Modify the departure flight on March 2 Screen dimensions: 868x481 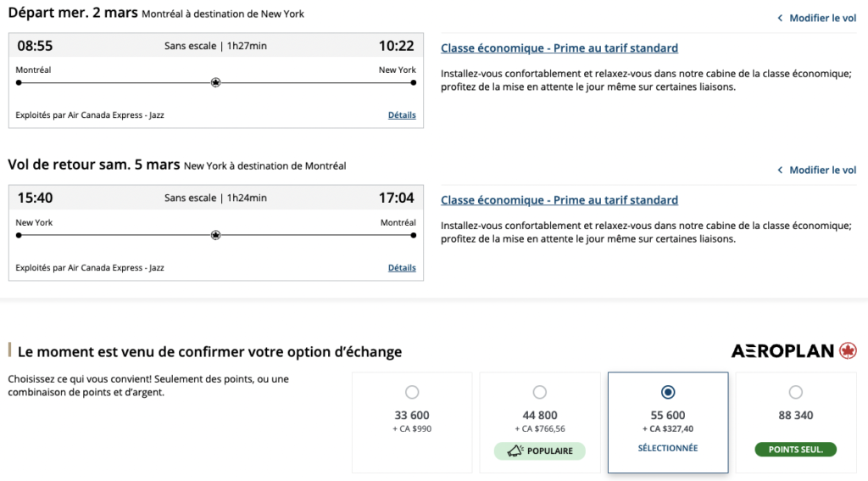click(x=822, y=18)
